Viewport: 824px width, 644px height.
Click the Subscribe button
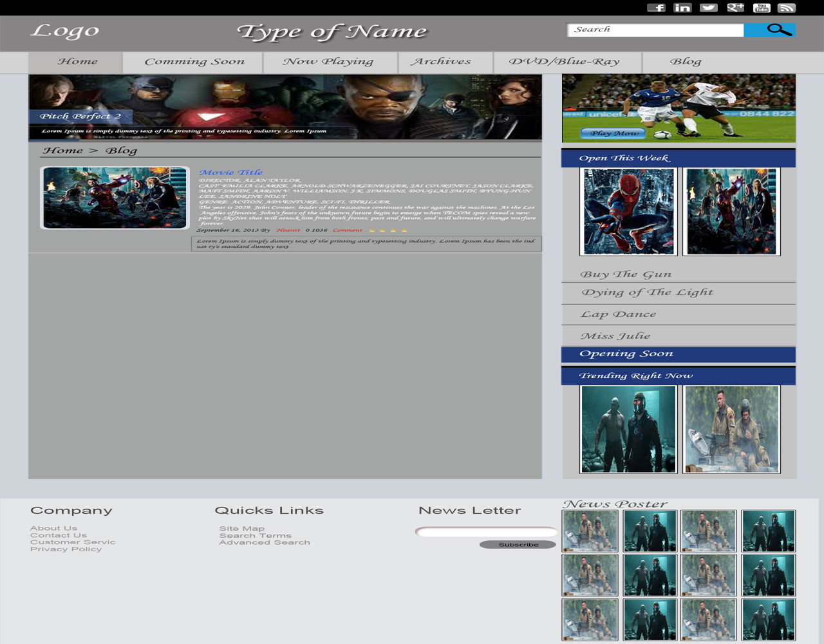coord(518,545)
